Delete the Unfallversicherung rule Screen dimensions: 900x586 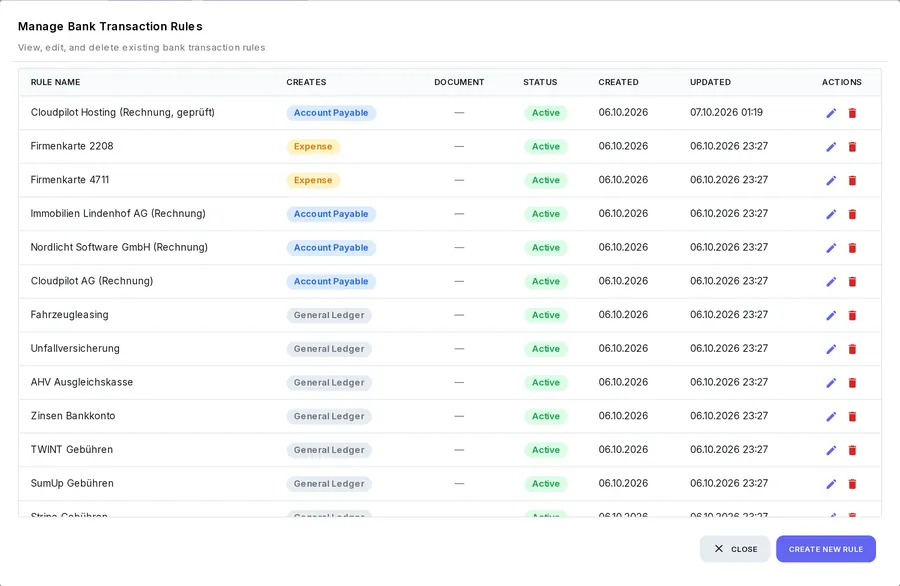coord(852,349)
